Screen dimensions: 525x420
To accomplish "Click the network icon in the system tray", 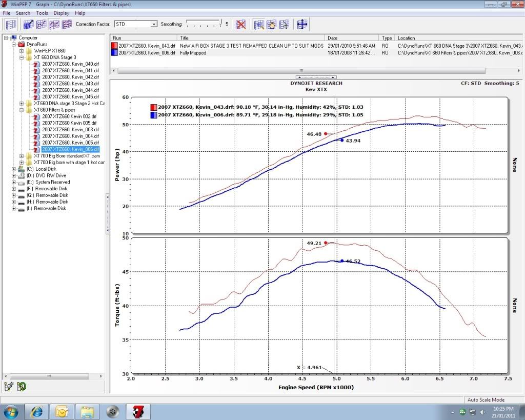I will (x=472, y=412).
